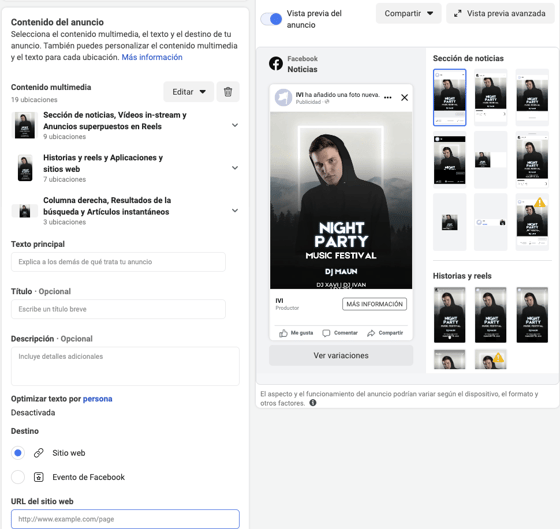Click the Título input field
Image resolution: width=560 pixels, height=529 pixels.
click(x=118, y=309)
